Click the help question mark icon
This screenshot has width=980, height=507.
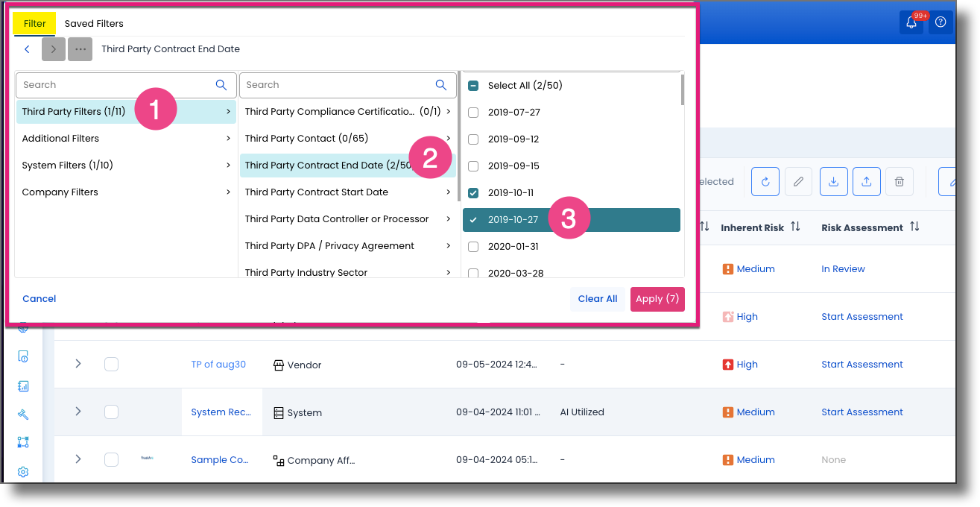941,22
